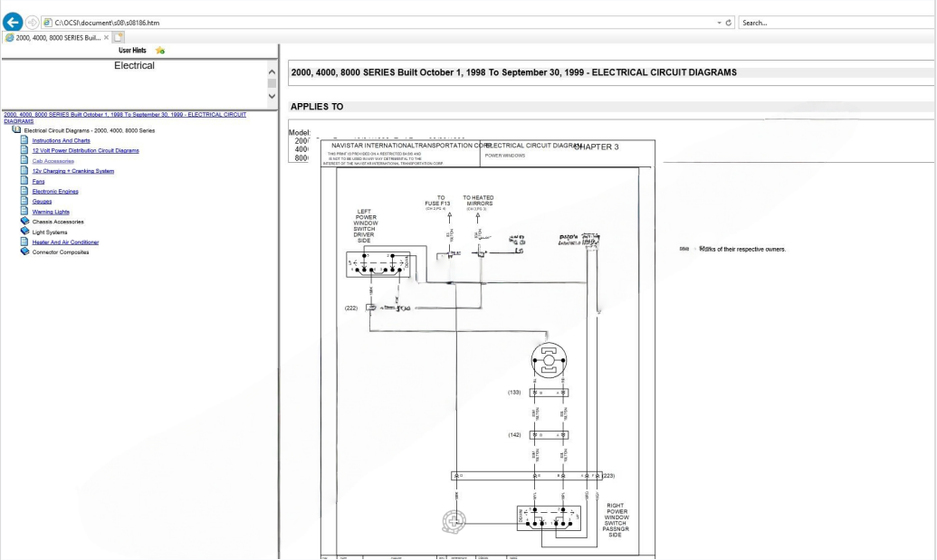The width and height of the screenshot is (937, 560).
Task: Click the closed book icon beside Connector Composites
Action: (24, 252)
